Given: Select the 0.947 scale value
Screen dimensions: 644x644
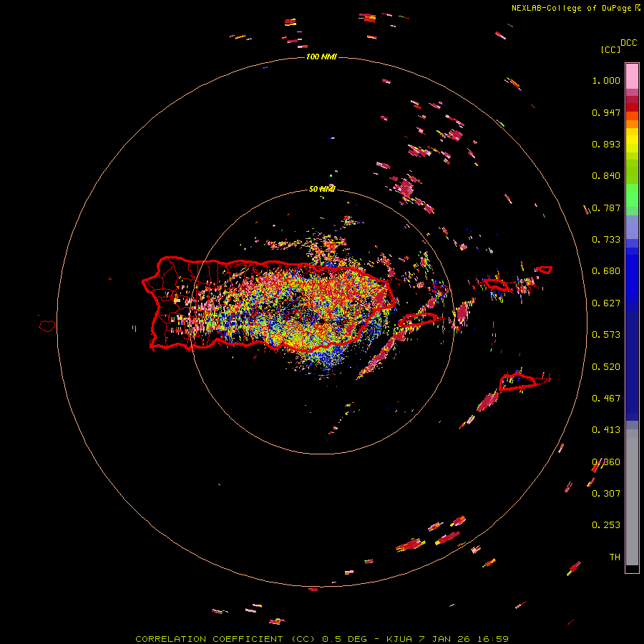Looking at the screenshot, I should coord(606,112).
